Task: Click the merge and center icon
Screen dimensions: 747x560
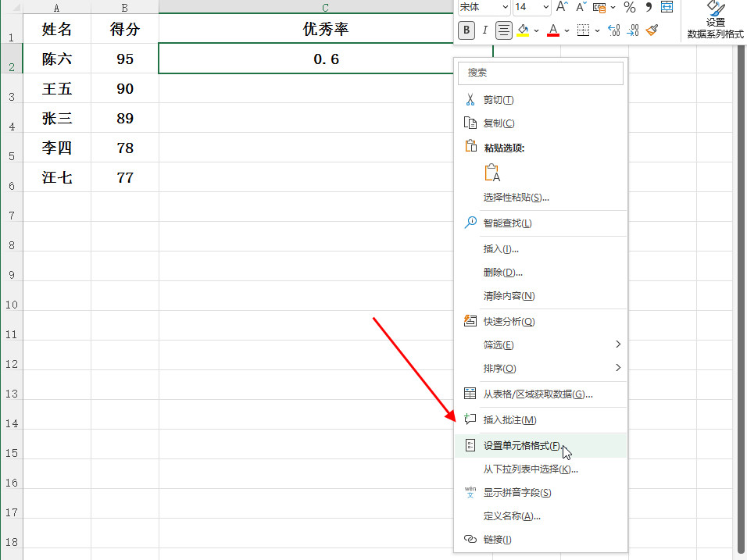Action: [x=667, y=7]
